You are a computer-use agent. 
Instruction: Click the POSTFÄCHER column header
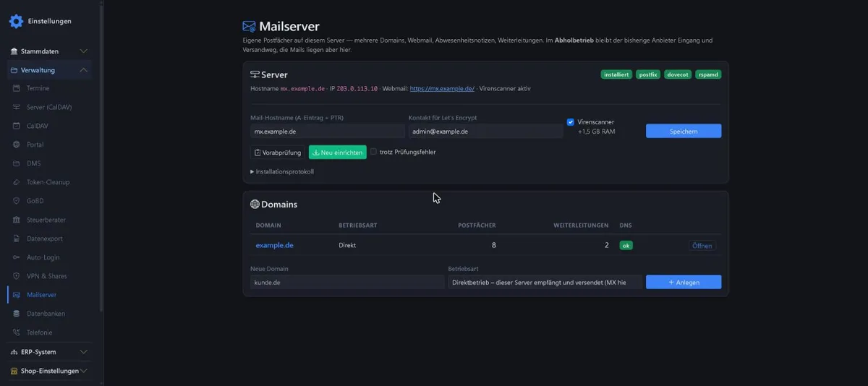click(477, 226)
